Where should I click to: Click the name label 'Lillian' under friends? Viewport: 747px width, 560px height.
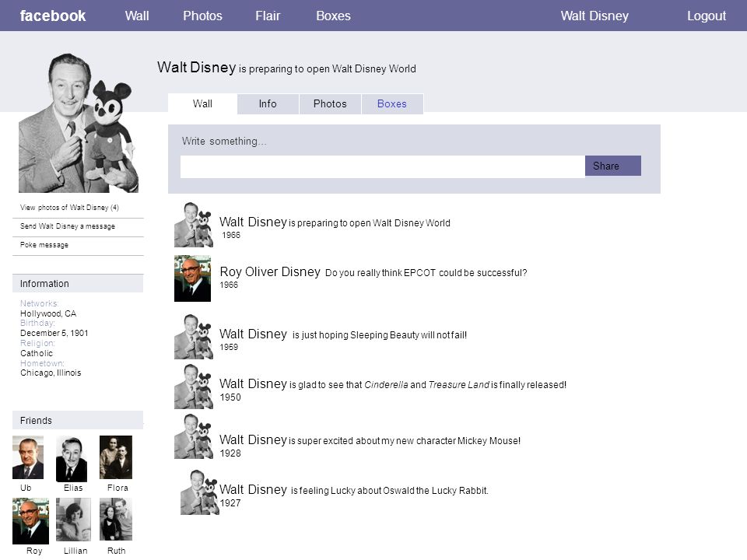[x=75, y=551]
